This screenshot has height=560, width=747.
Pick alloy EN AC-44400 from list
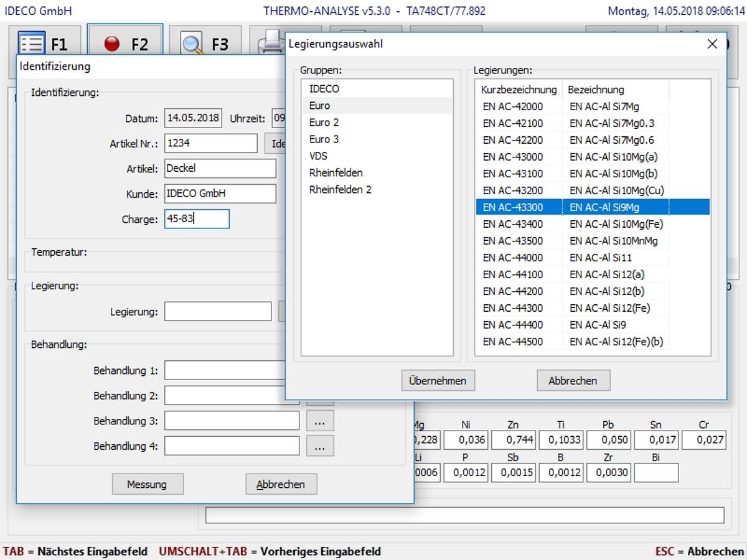[x=512, y=325]
